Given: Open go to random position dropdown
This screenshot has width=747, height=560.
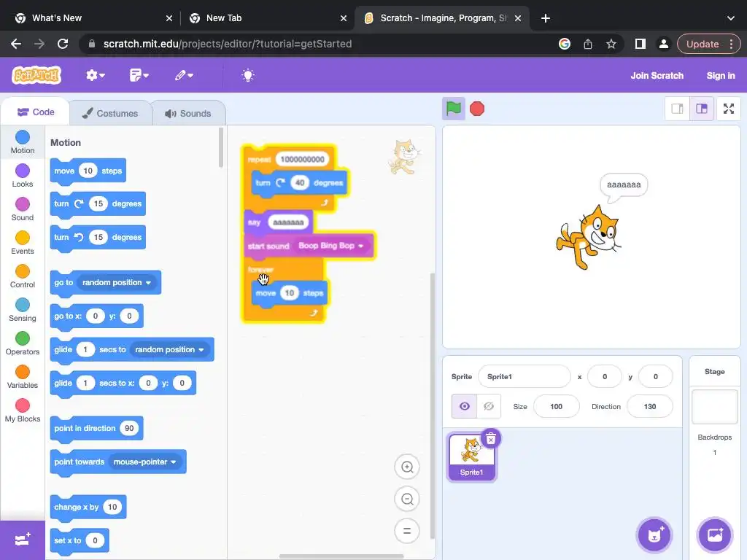Looking at the screenshot, I should click(116, 282).
